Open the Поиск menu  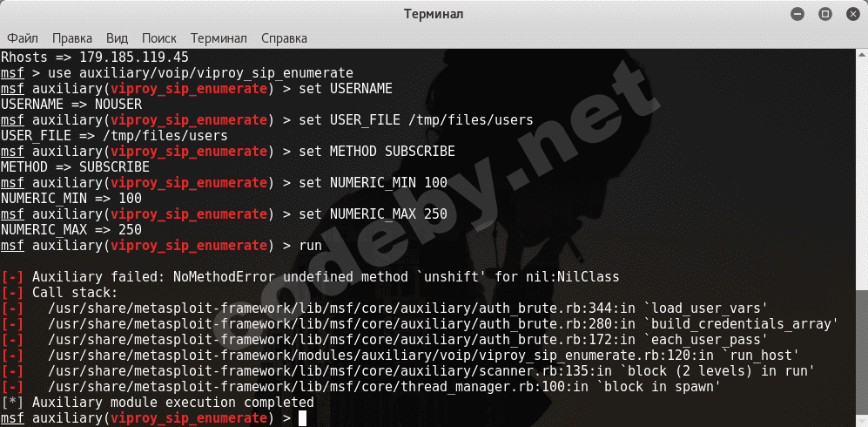coord(158,38)
